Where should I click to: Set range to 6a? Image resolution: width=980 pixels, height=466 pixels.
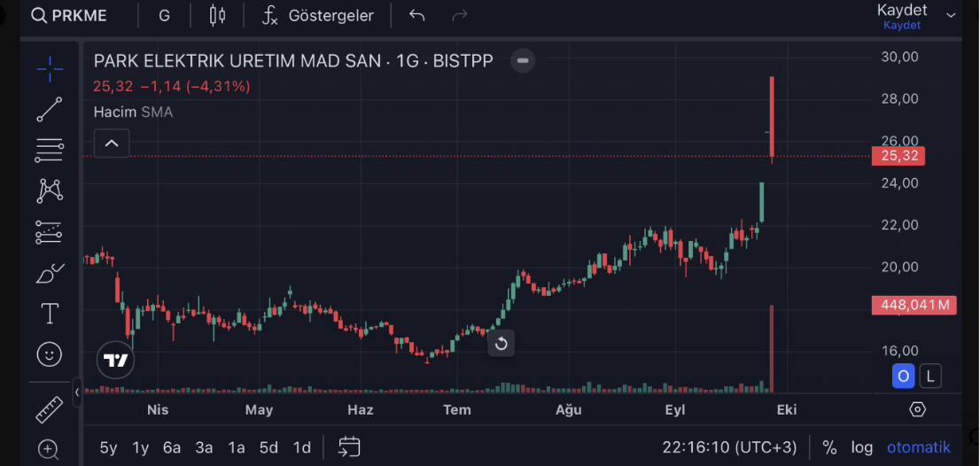[172, 447]
